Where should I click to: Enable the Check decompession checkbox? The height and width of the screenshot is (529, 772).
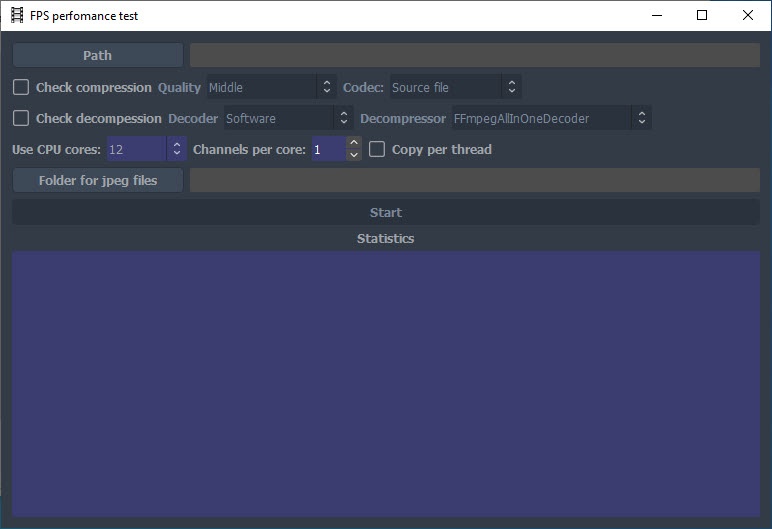[21, 118]
